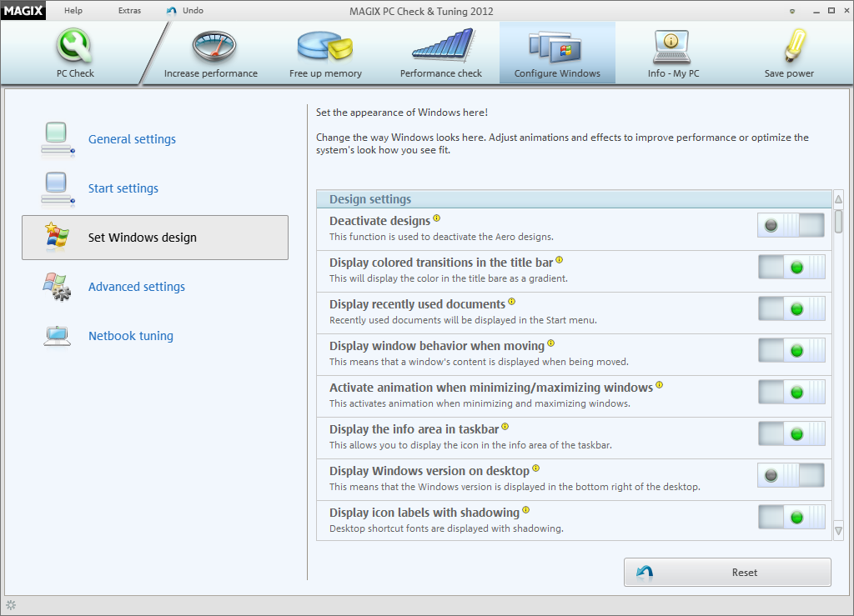Disable Display recently used documents switch
Viewport: 854px width, 616px height.
point(792,309)
